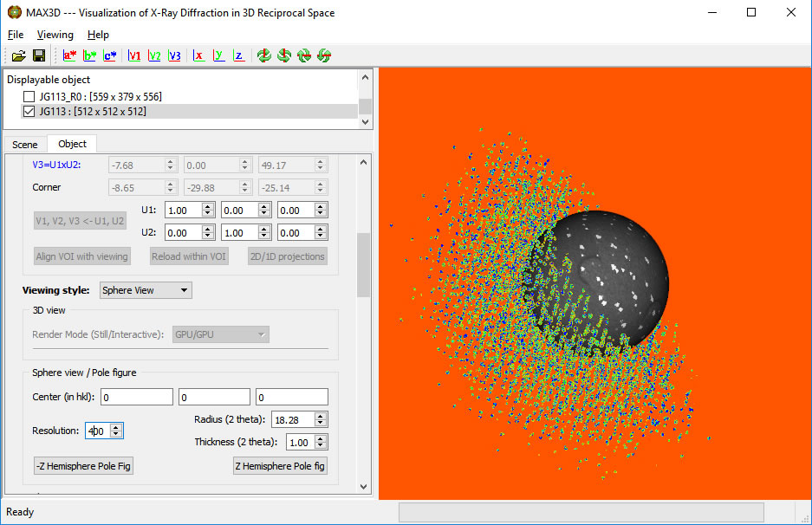Click the -Z Hemisphere Pole Fig button

tap(82, 465)
